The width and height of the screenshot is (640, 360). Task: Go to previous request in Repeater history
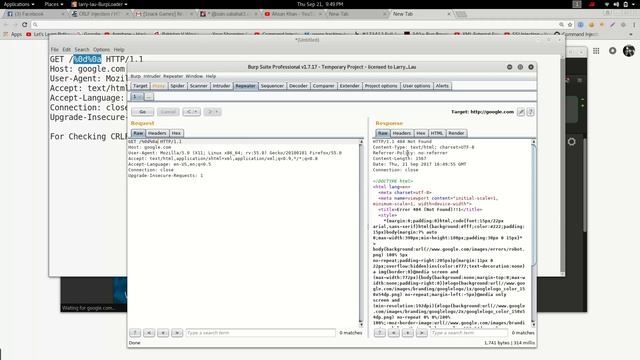[x=191, y=112]
